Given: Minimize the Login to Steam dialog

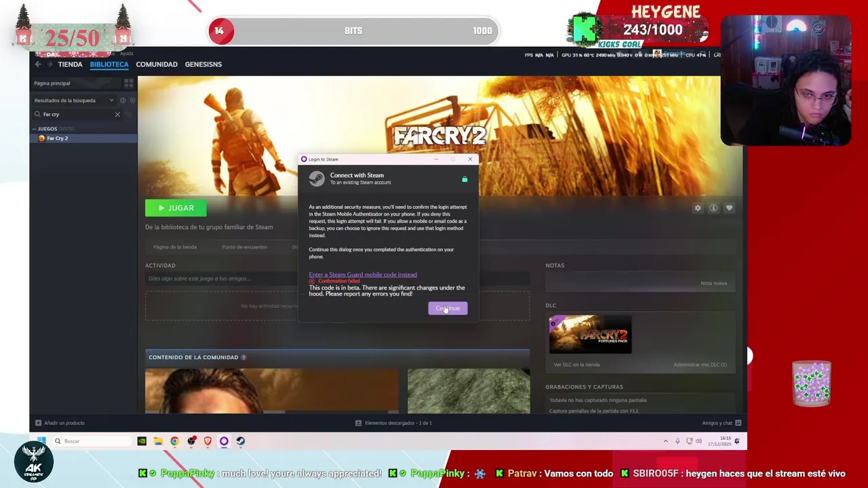Looking at the screenshot, I should point(436,159).
